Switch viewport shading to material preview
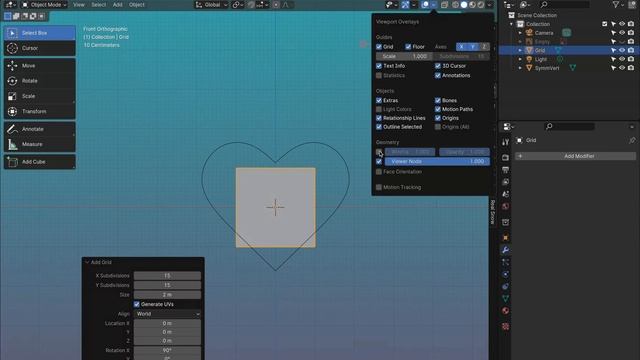Image resolution: width=640 pixels, height=360 pixels. 472,5
